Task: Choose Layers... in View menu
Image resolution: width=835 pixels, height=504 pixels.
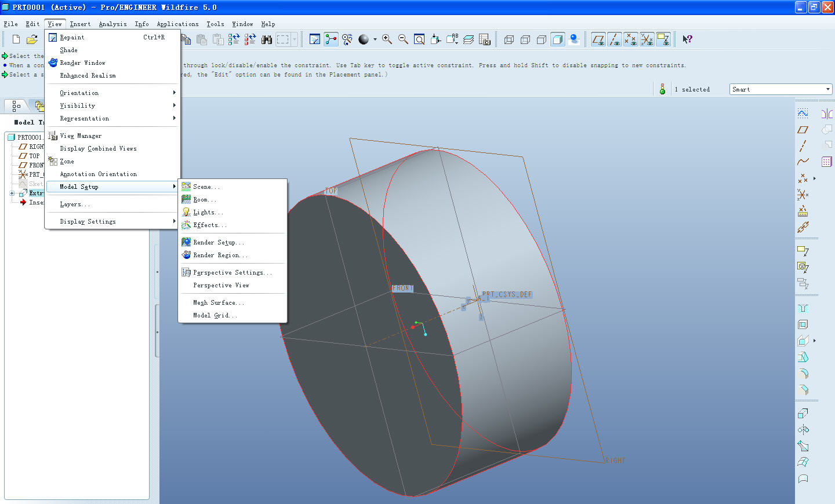Action: [x=112, y=204]
